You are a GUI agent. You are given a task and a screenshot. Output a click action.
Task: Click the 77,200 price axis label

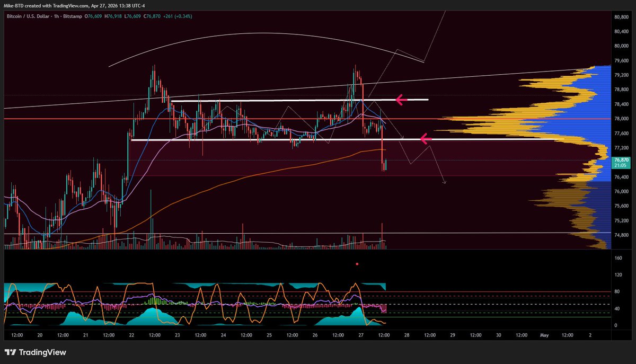(x=621, y=148)
